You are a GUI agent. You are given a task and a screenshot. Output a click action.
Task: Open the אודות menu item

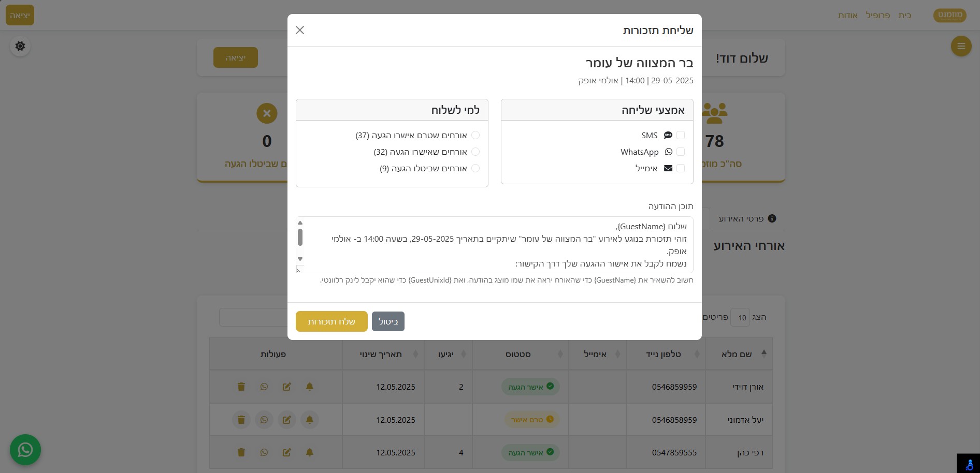(848, 15)
